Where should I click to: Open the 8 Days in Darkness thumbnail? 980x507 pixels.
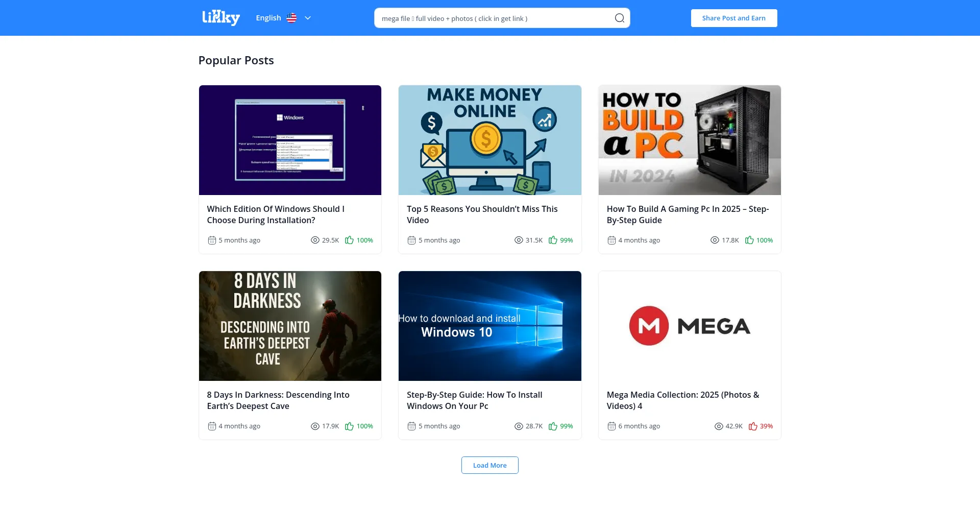(x=290, y=326)
